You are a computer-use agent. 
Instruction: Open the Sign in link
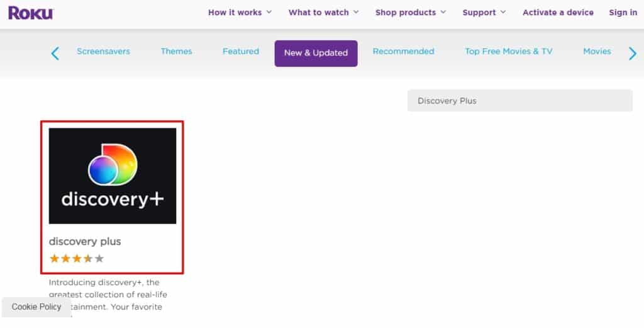point(623,13)
